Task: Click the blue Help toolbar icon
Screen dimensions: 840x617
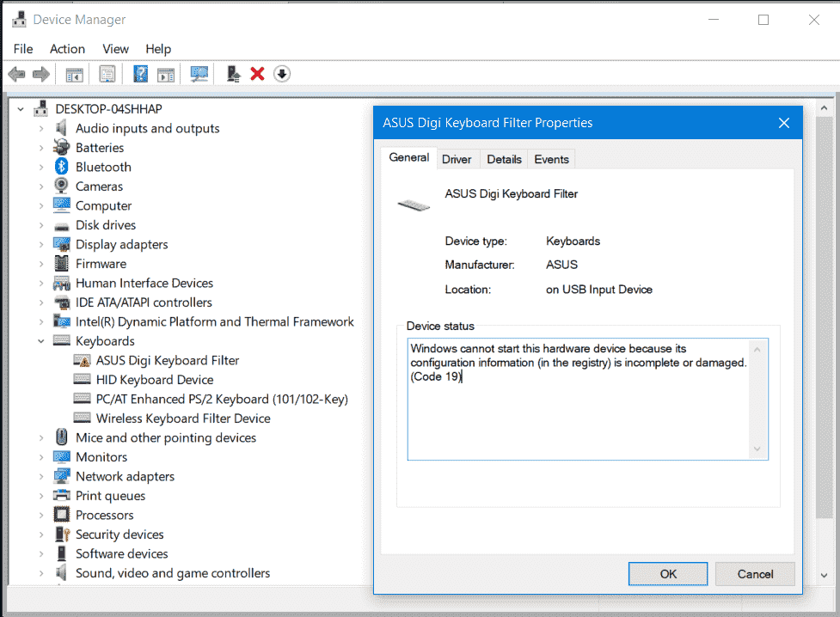Action: click(x=140, y=74)
